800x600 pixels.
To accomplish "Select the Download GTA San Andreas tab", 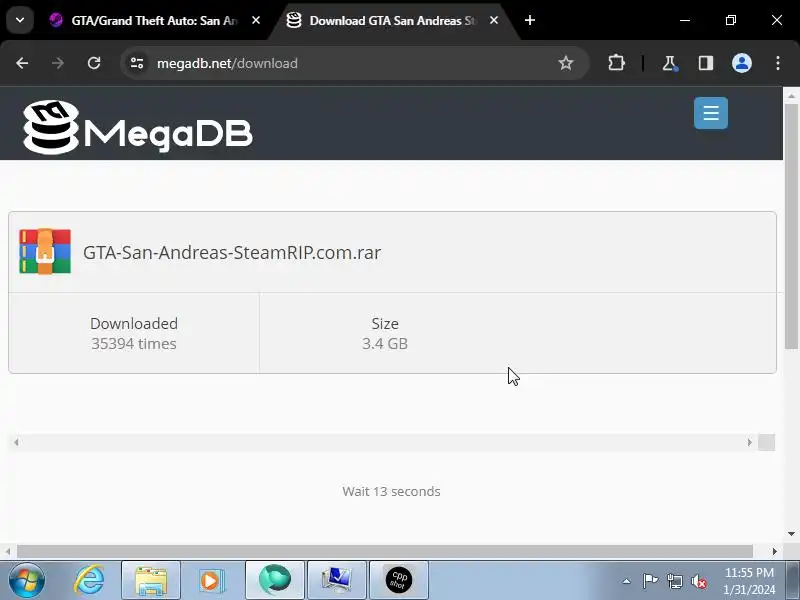I will [x=392, y=20].
